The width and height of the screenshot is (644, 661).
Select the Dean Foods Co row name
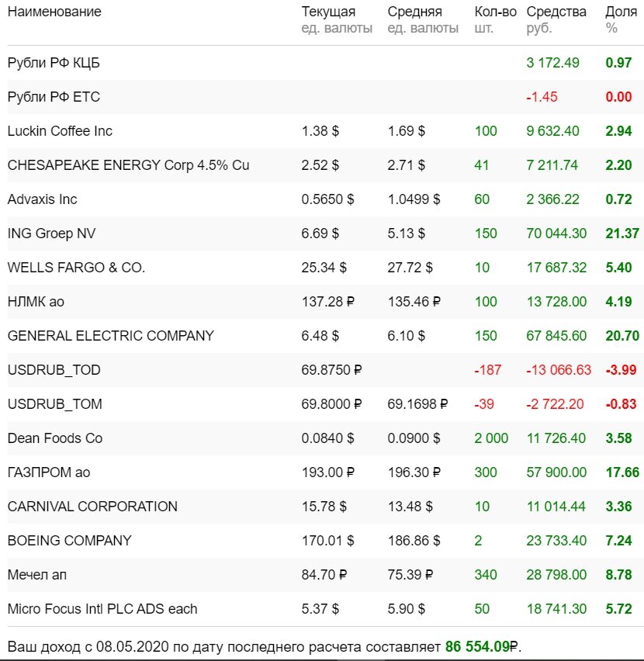(55, 438)
